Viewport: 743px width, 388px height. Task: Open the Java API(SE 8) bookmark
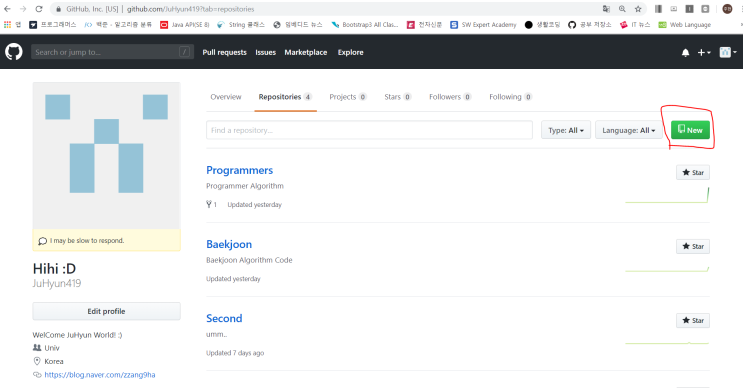tap(184, 25)
